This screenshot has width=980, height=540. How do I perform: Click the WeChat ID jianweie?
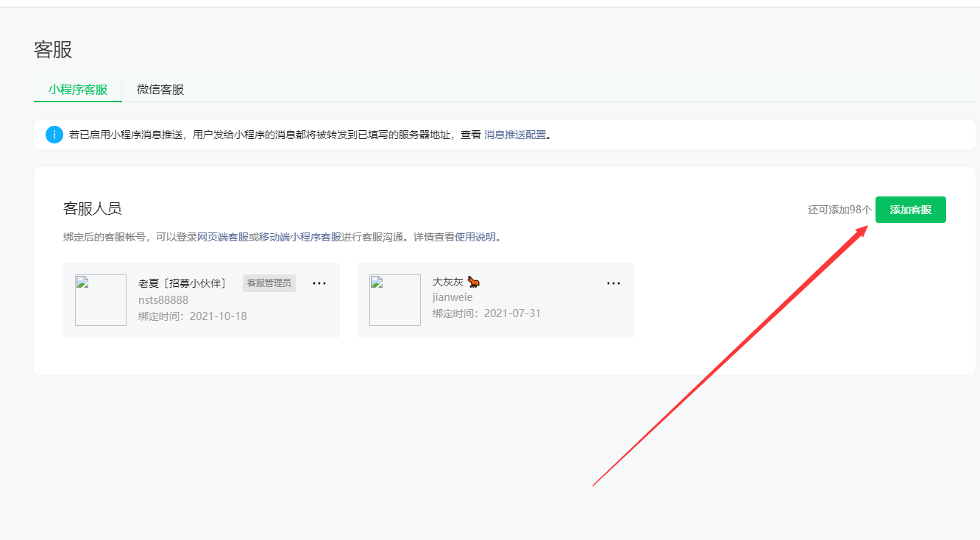tap(452, 297)
